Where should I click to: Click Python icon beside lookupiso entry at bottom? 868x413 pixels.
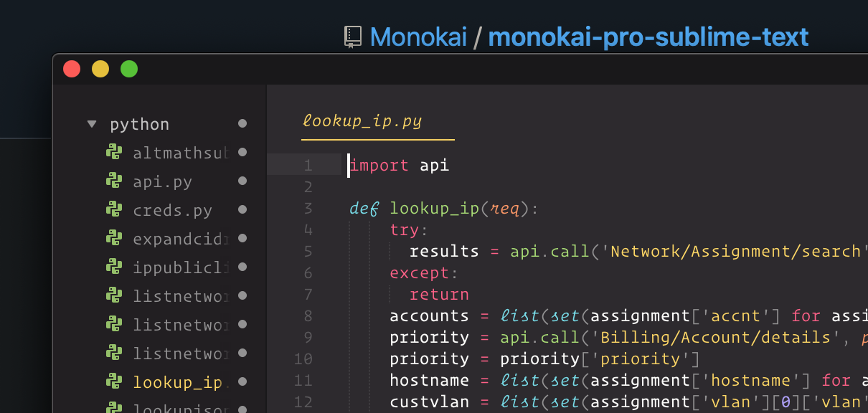coord(114,409)
